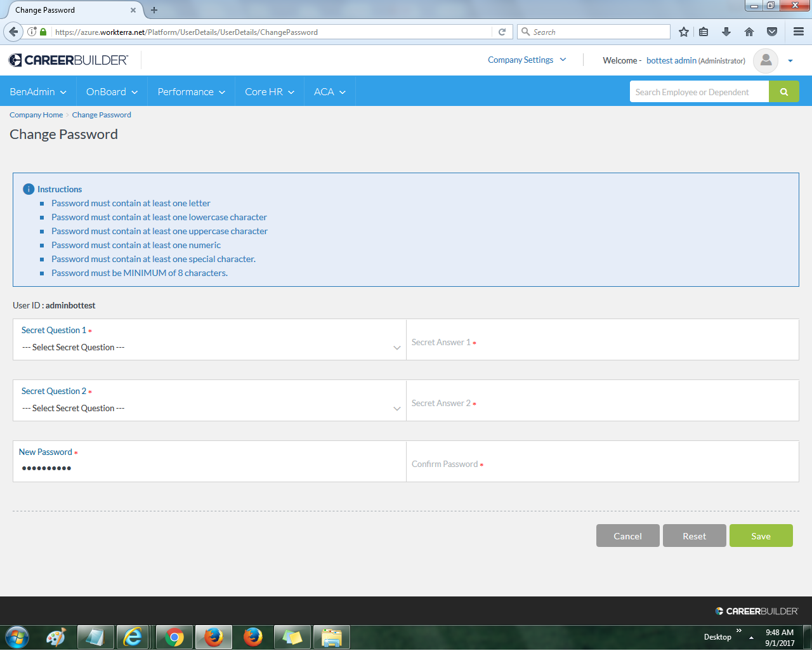Reload the page using the refresh icon

coord(502,32)
